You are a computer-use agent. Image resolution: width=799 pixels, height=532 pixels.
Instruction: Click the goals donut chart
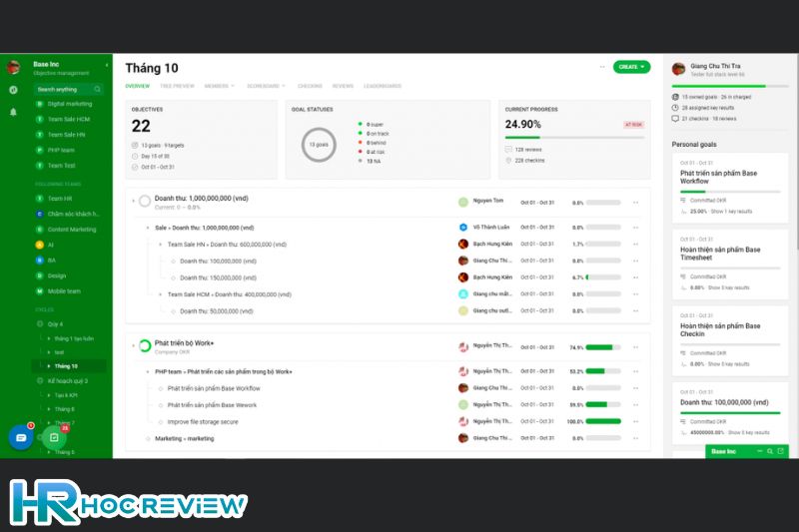(319, 145)
